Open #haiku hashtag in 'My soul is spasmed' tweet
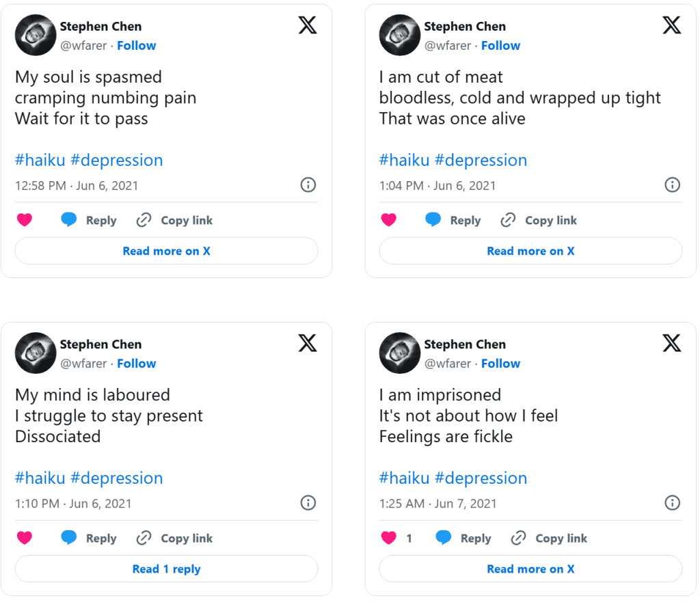The image size is (700, 602). 40,161
